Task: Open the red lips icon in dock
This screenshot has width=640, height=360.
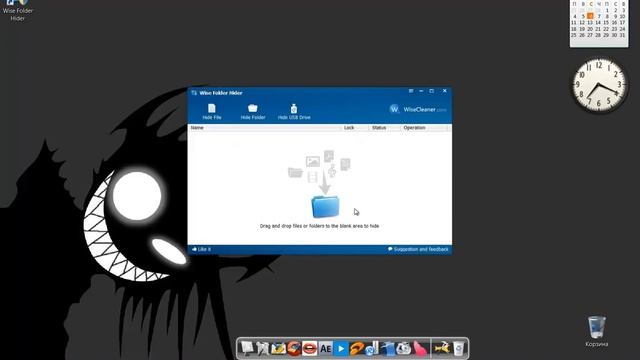Action: tap(309, 348)
